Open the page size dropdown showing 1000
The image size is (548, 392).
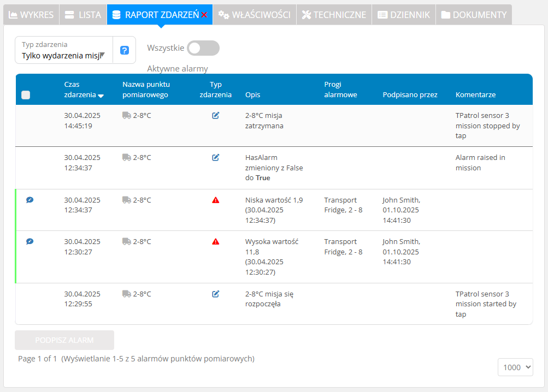click(x=515, y=367)
